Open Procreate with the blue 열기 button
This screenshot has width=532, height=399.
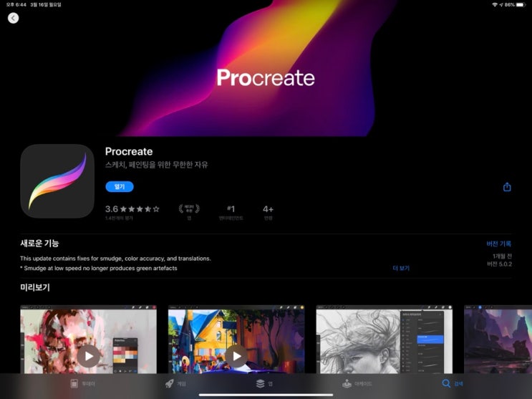[x=120, y=186]
